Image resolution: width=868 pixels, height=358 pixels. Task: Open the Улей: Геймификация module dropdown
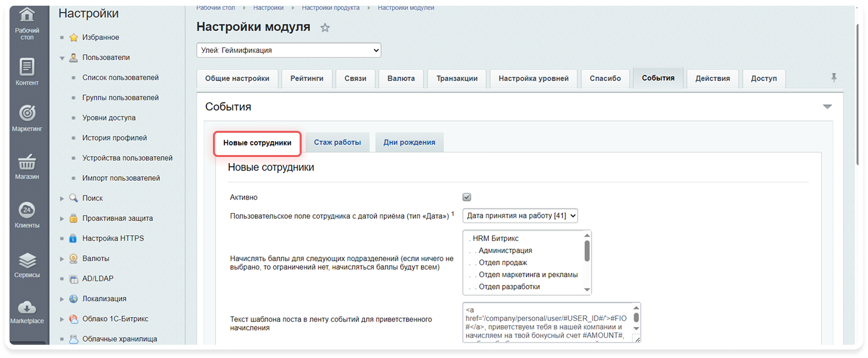point(289,50)
